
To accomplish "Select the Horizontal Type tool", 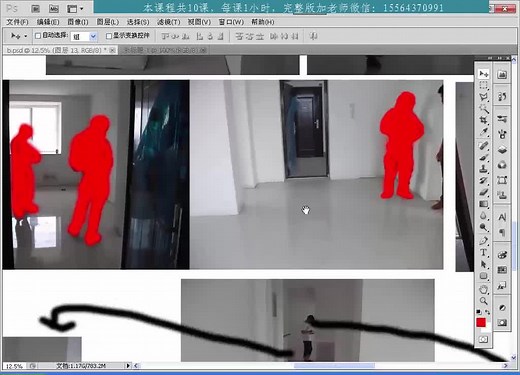I will (483, 252).
